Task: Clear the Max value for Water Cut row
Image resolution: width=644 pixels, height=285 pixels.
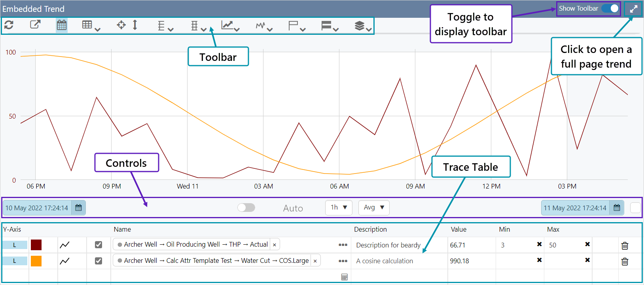Action: click(587, 260)
